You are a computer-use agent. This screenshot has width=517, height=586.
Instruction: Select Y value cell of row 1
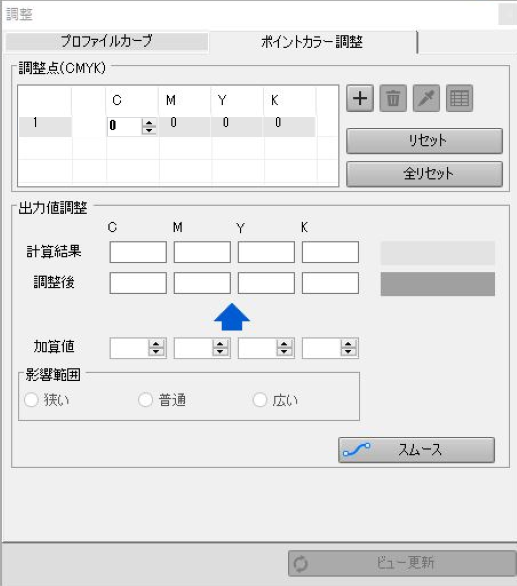[237, 126]
